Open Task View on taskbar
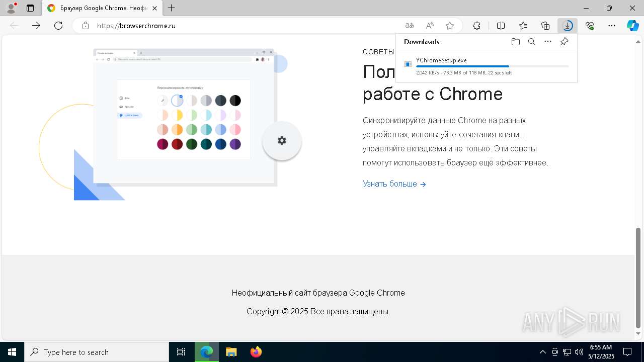The height and width of the screenshot is (362, 644). tap(181, 352)
